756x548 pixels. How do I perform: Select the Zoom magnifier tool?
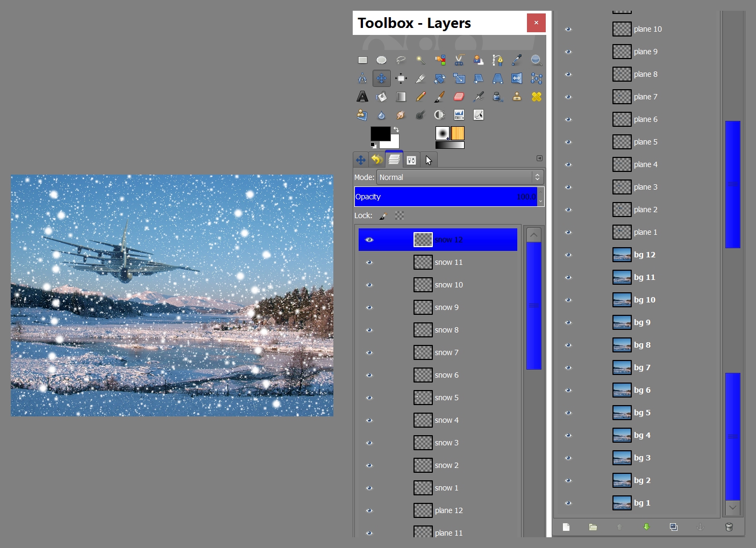tap(536, 60)
